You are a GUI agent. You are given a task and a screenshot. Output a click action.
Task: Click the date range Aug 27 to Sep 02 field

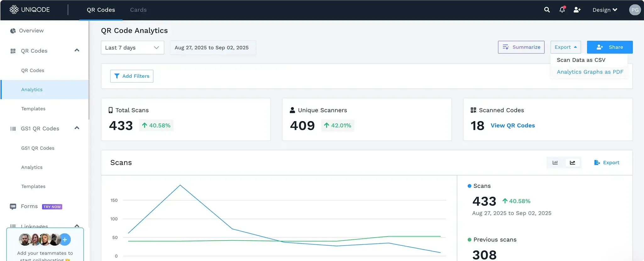coord(213,48)
